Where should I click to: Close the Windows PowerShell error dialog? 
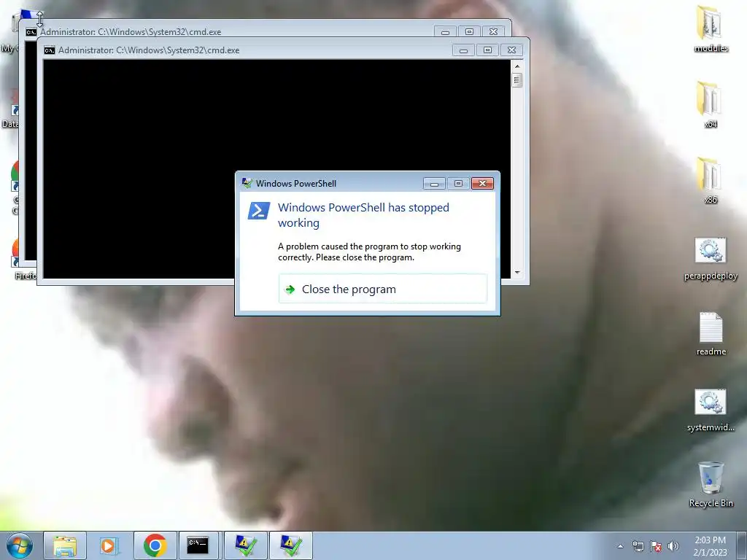pos(482,183)
